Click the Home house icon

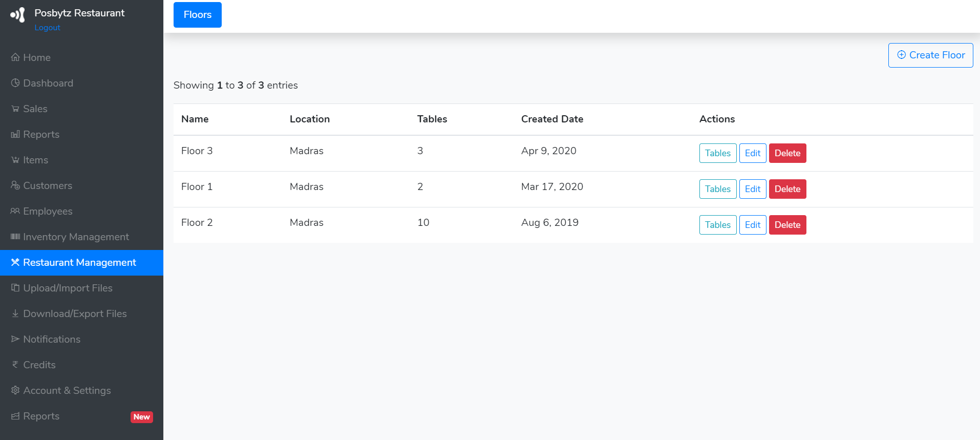pos(15,57)
